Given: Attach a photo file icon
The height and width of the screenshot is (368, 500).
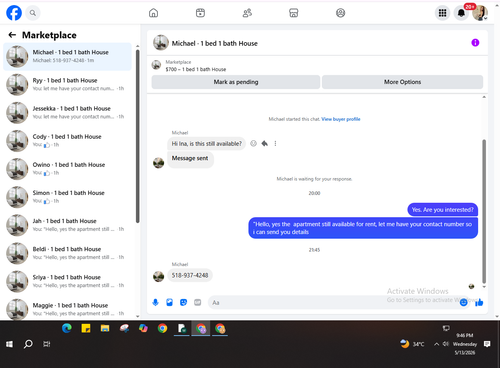Looking at the screenshot, I should (x=170, y=303).
